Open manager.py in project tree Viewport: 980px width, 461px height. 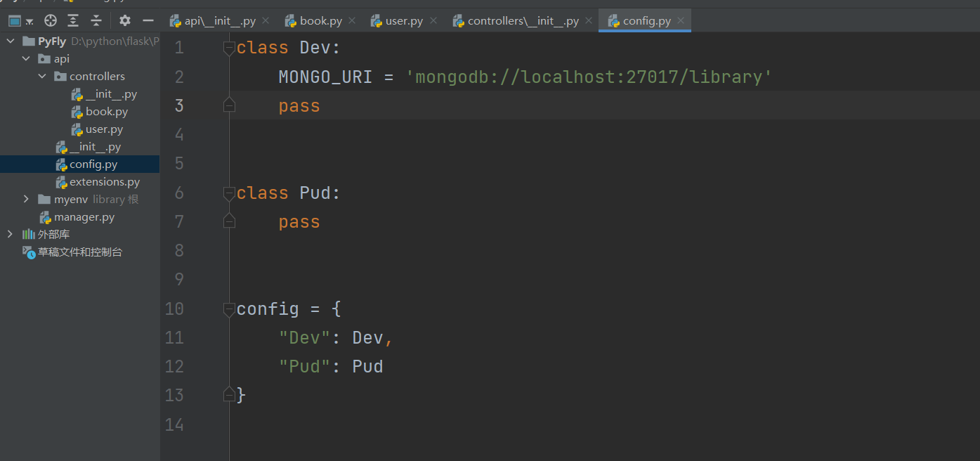(x=84, y=217)
